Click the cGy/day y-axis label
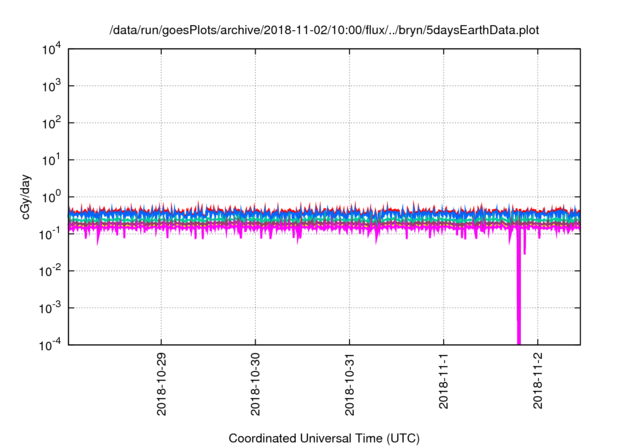 click(x=26, y=197)
